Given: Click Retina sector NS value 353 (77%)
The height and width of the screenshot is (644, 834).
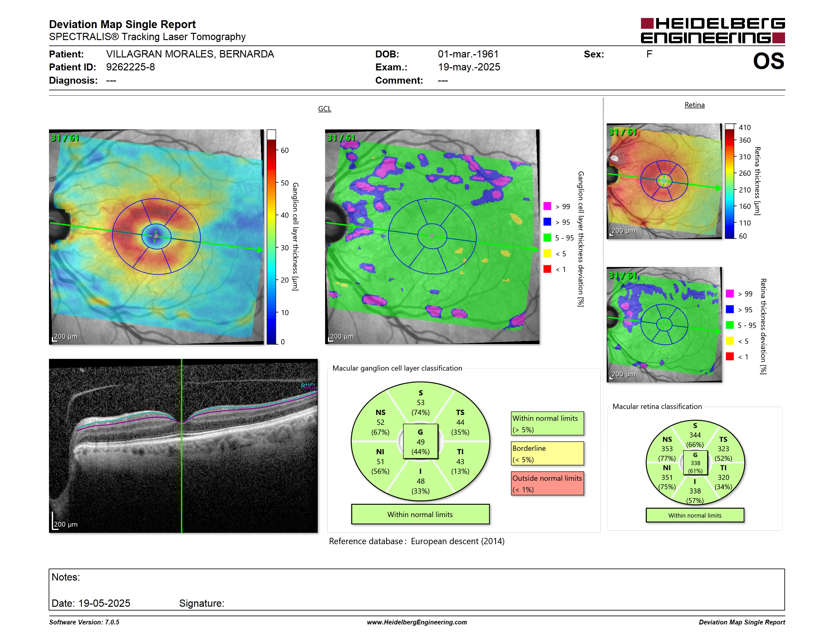Looking at the screenshot, I should pos(667,453).
